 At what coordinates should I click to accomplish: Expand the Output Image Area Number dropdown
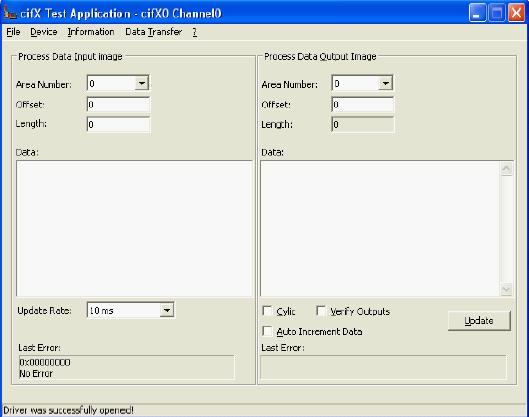click(x=385, y=83)
